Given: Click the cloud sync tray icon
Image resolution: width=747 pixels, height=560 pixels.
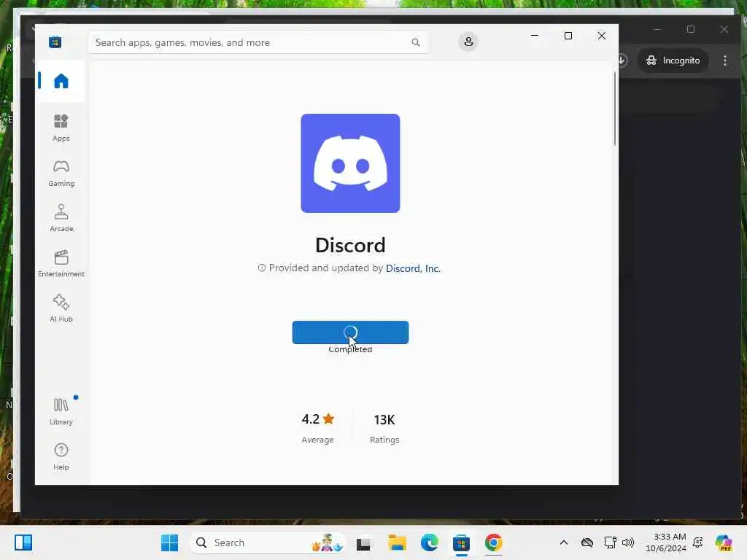Looking at the screenshot, I should coord(587,542).
